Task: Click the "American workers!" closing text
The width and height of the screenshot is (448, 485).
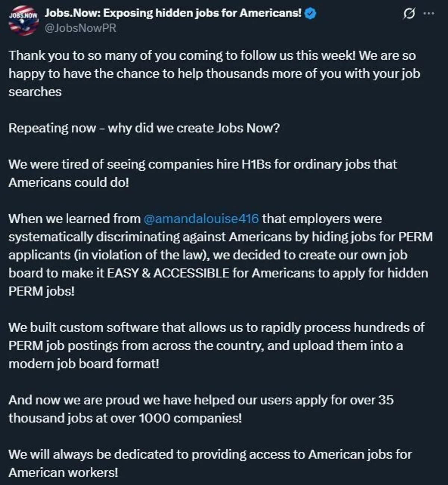Action: pos(63,472)
